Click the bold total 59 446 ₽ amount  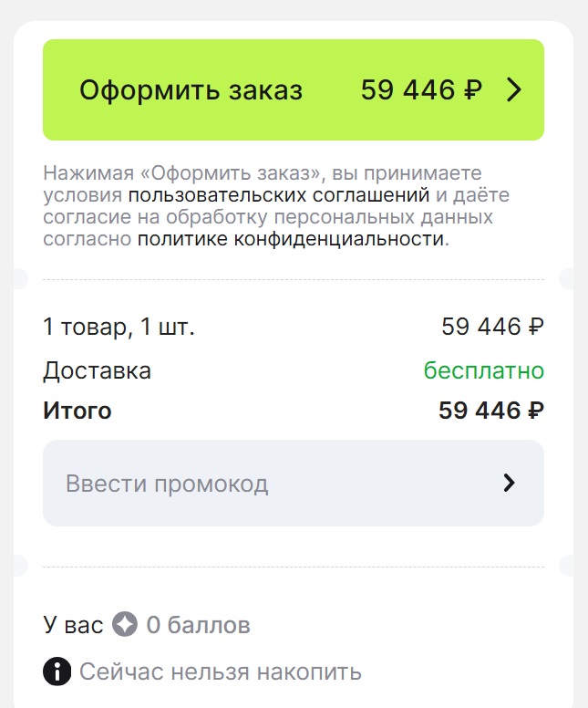(x=491, y=411)
